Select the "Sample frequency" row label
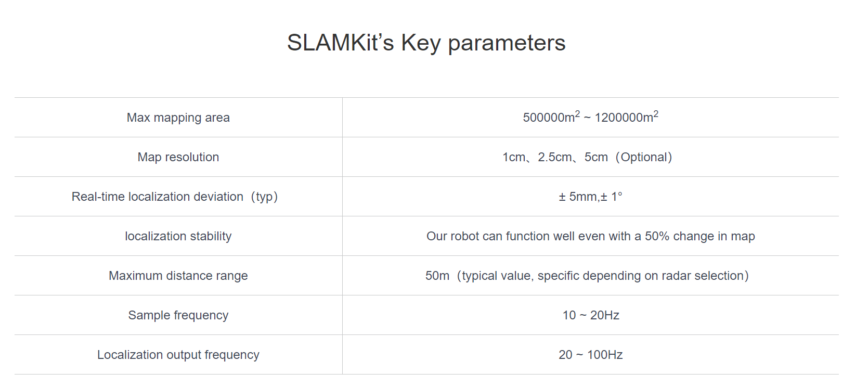The height and width of the screenshot is (387, 868). click(x=178, y=315)
